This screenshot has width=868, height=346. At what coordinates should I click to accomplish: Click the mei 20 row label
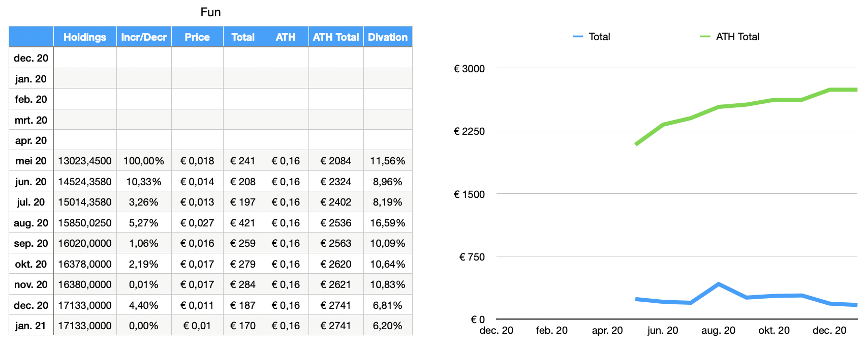31,161
